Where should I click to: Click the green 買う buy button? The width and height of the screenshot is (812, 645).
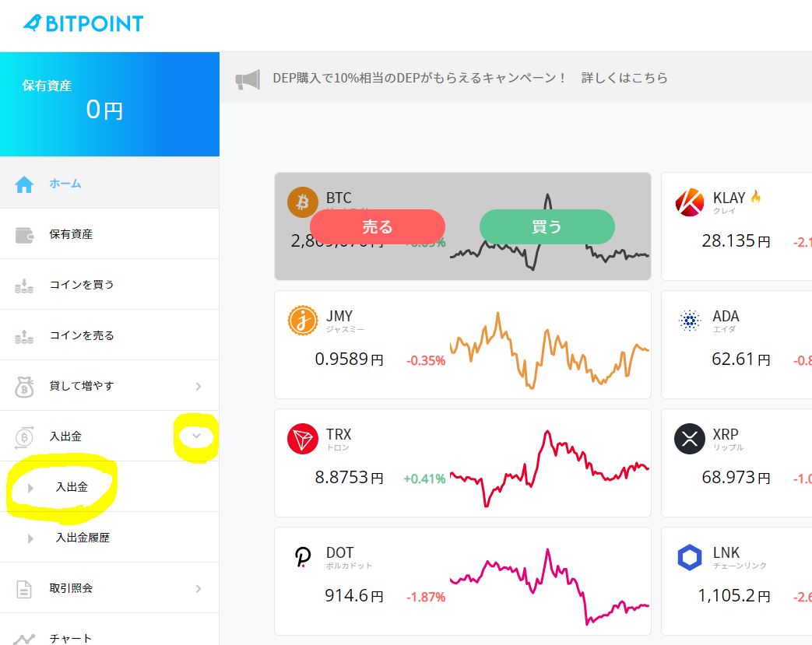547,226
